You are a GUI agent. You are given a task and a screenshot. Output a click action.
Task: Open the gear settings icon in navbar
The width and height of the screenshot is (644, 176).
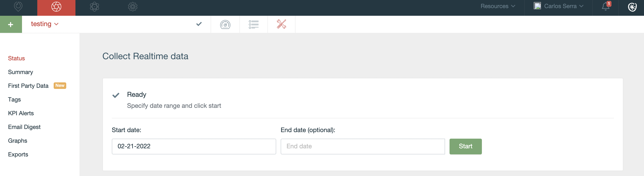pos(133,7)
